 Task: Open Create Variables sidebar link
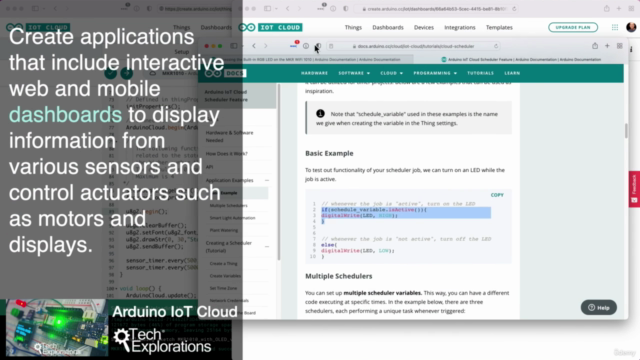pos(225,276)
